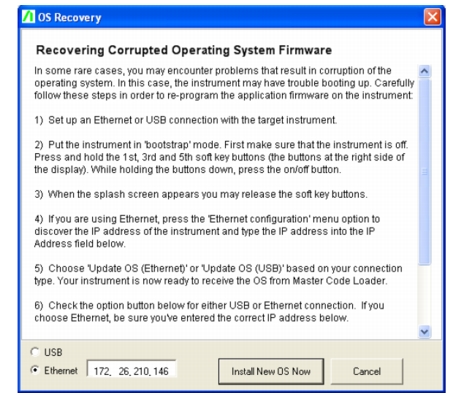452x396 pixels.
Task: Close the OS Recovery dialog
Action: 432,17
